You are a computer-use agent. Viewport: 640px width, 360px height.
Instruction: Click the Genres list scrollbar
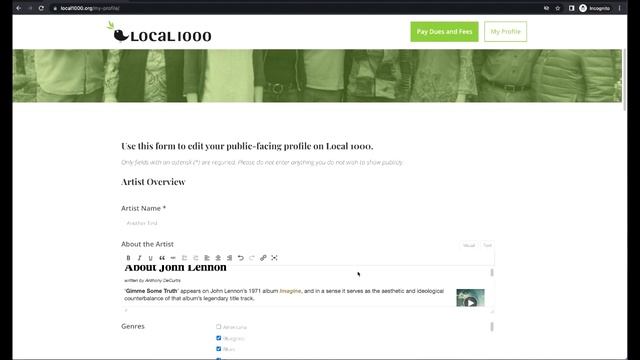click(492, 327)
